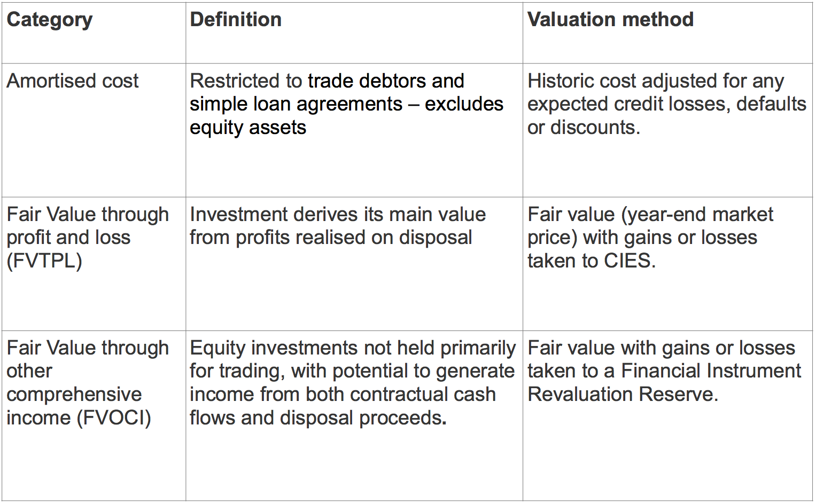
Task: Click the words other comprehensive income
Action: (74, 394)
